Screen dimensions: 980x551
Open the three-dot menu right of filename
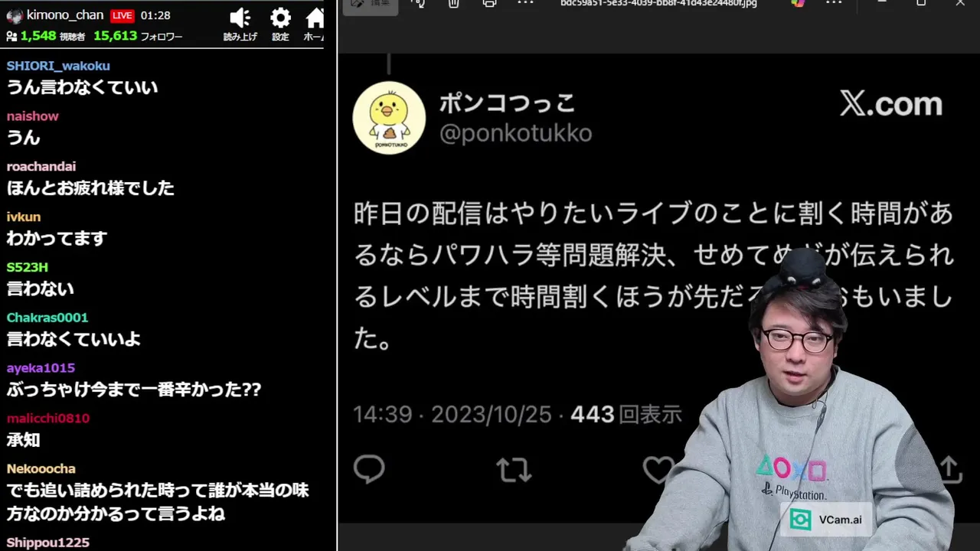[x=835, y=3]
